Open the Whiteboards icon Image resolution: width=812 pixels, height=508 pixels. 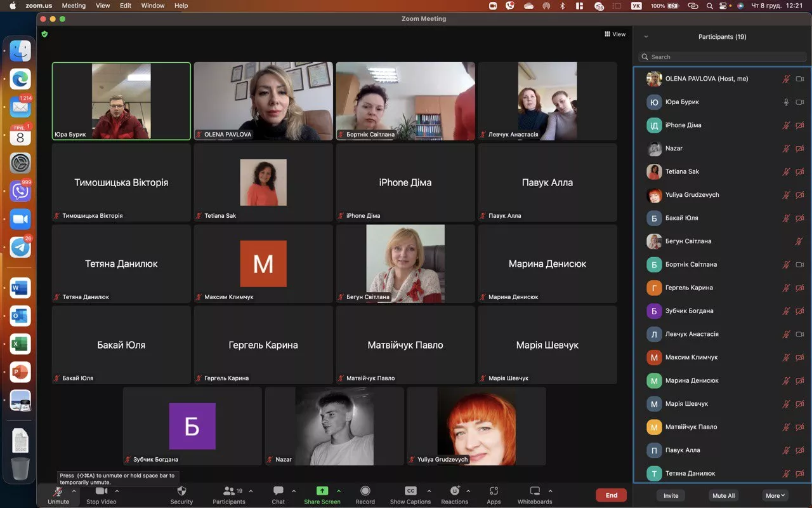tap(534, 491)
